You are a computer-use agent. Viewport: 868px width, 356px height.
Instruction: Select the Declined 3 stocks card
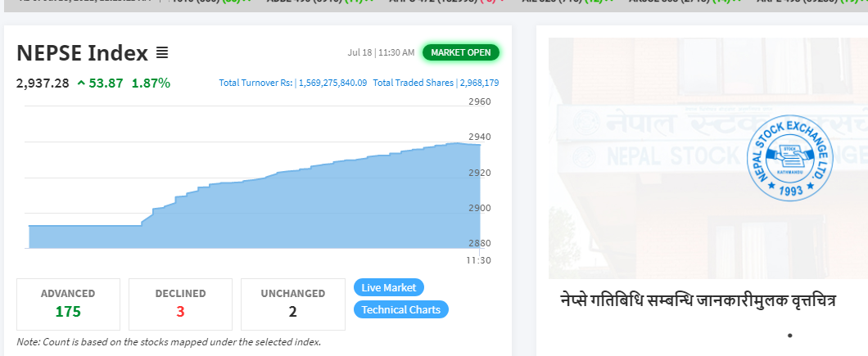click(180, 304)
